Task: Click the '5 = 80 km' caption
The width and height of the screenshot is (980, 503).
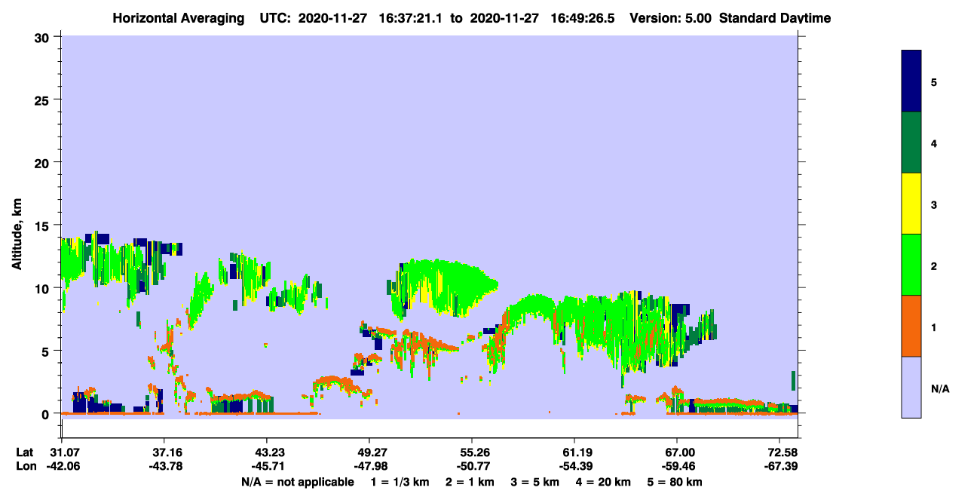Action: [x=674, y=482]
